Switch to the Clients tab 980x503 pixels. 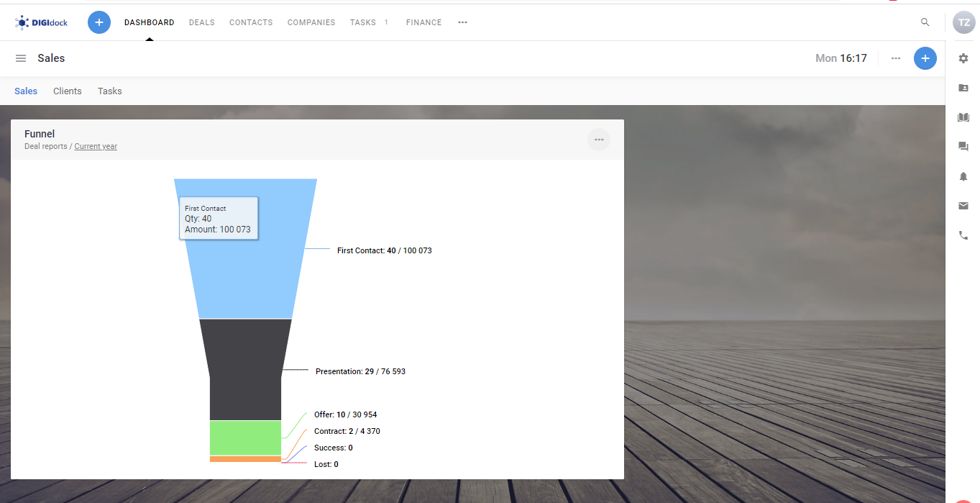coord(67,91)
